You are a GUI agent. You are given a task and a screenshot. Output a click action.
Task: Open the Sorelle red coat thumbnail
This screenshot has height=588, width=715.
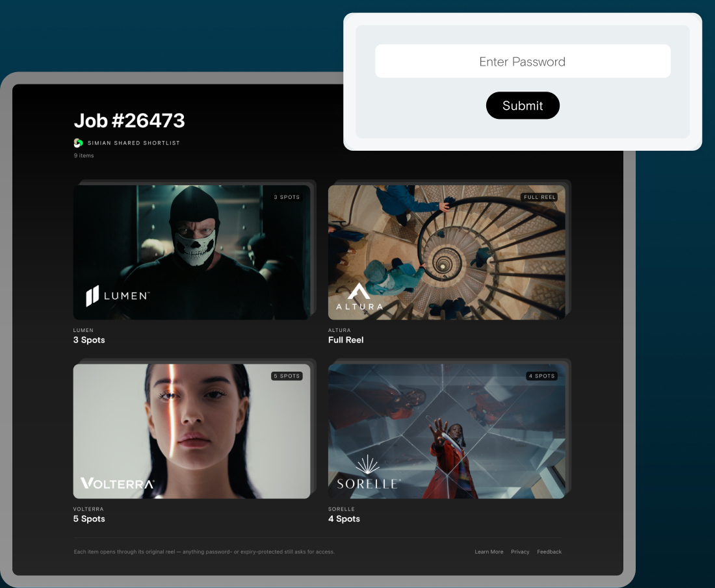447,431
